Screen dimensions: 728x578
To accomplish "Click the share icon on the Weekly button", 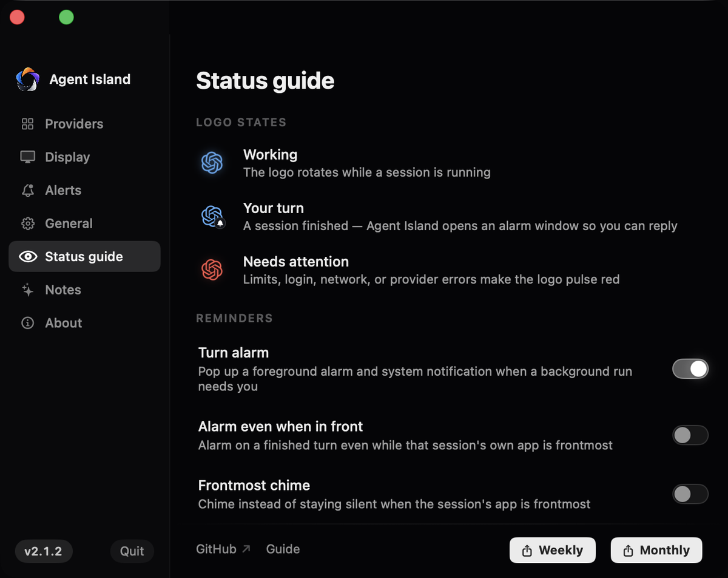I will coord(527,551).
